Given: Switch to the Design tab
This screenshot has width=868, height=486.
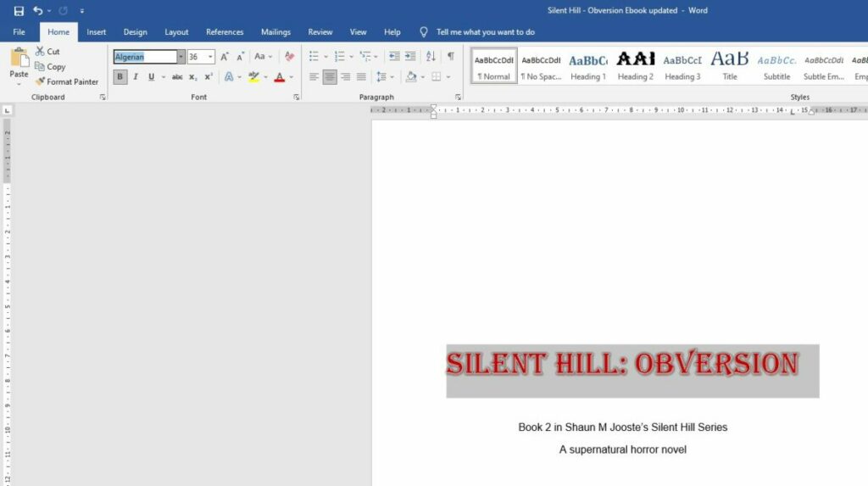Looking at the screenshot, I should tap(135, 32).
